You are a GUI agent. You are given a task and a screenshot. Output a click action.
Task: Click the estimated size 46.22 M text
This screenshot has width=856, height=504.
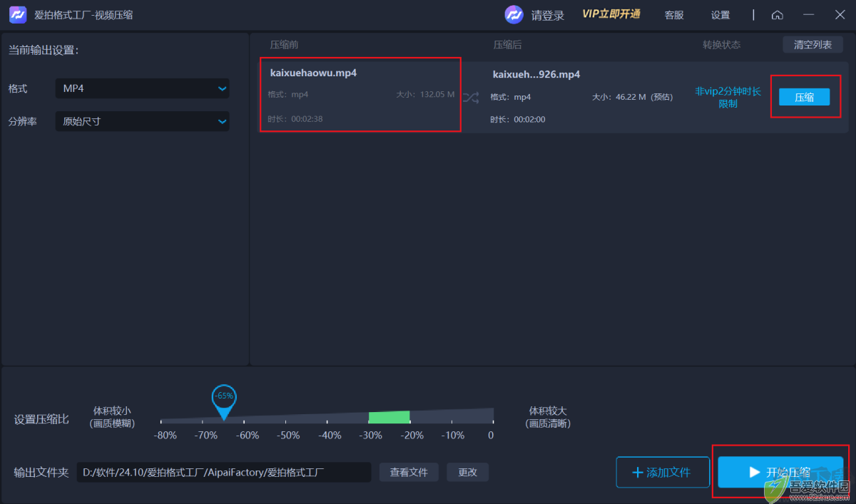coord(632,97)
